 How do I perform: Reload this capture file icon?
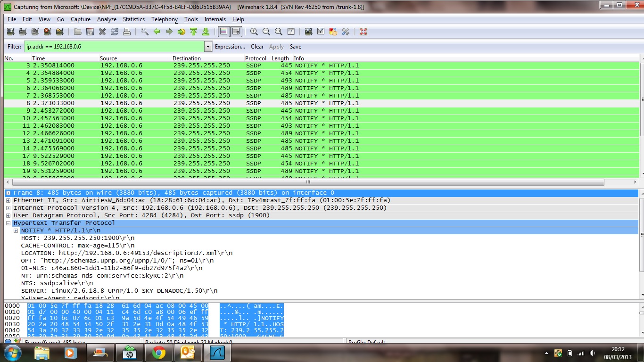[x=115, y=32]
